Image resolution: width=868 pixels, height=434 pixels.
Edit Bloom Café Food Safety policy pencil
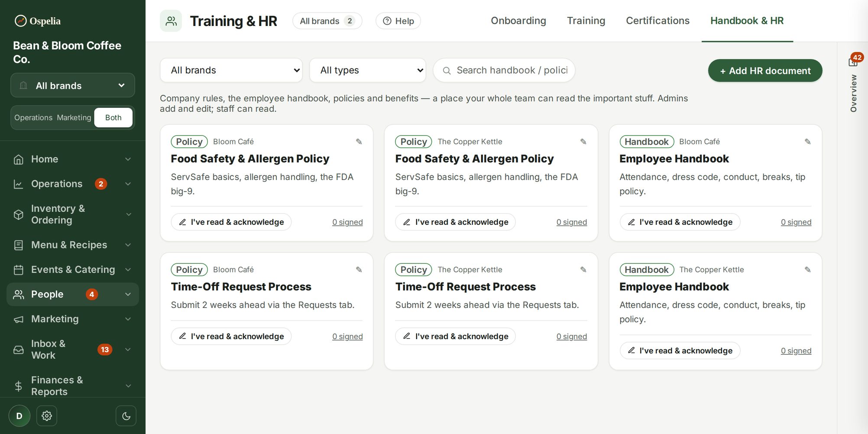pos(359,142)
